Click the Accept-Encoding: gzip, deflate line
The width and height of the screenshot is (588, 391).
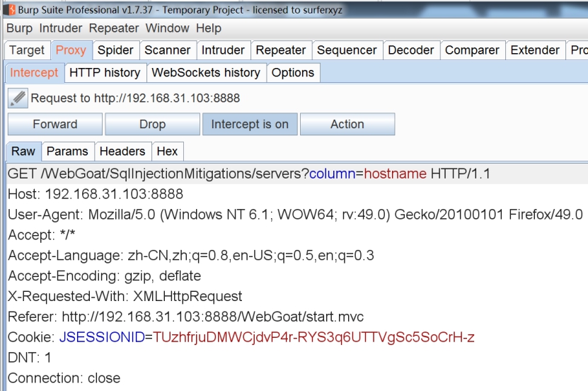coord(104,276)
